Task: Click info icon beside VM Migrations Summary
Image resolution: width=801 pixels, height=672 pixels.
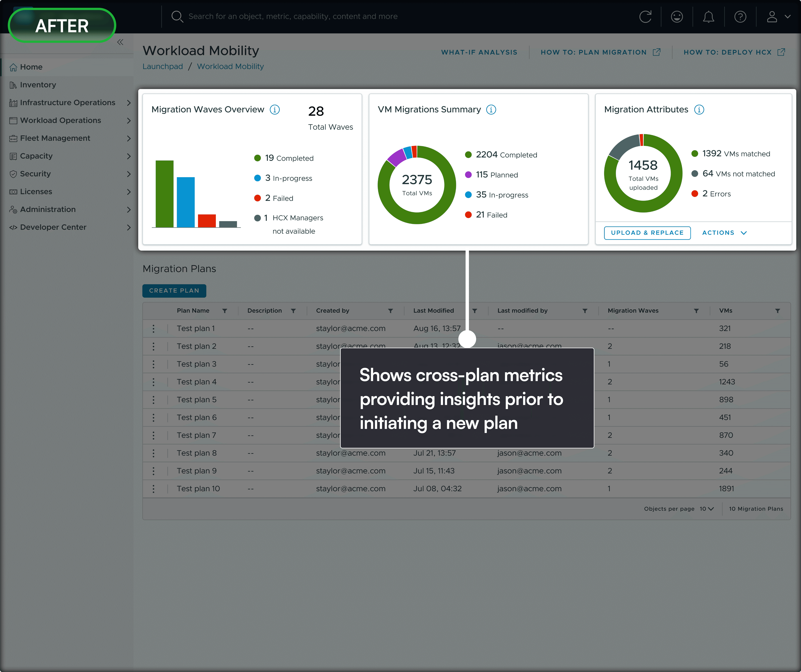Action: [491, 110]
